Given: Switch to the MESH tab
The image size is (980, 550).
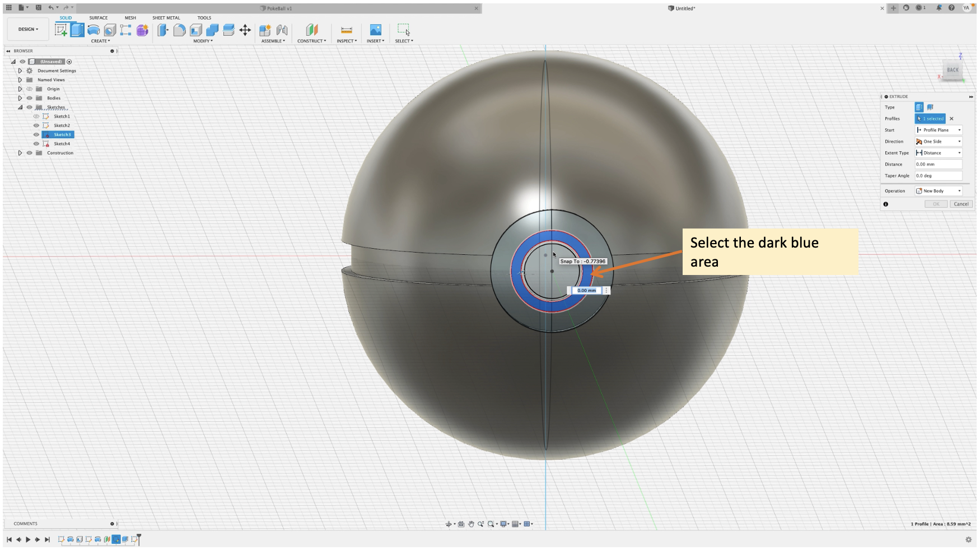Looking at the screenshot, I should point(130,18).
